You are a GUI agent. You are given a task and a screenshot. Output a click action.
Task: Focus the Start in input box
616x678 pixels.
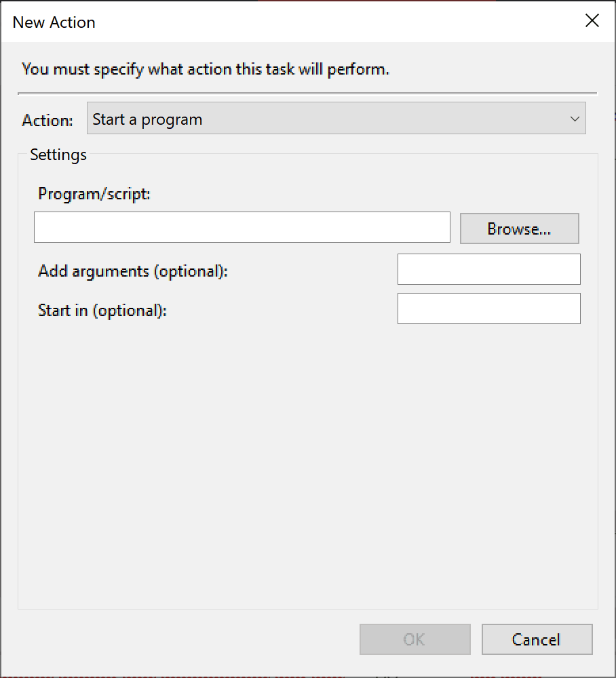[489, 308]
